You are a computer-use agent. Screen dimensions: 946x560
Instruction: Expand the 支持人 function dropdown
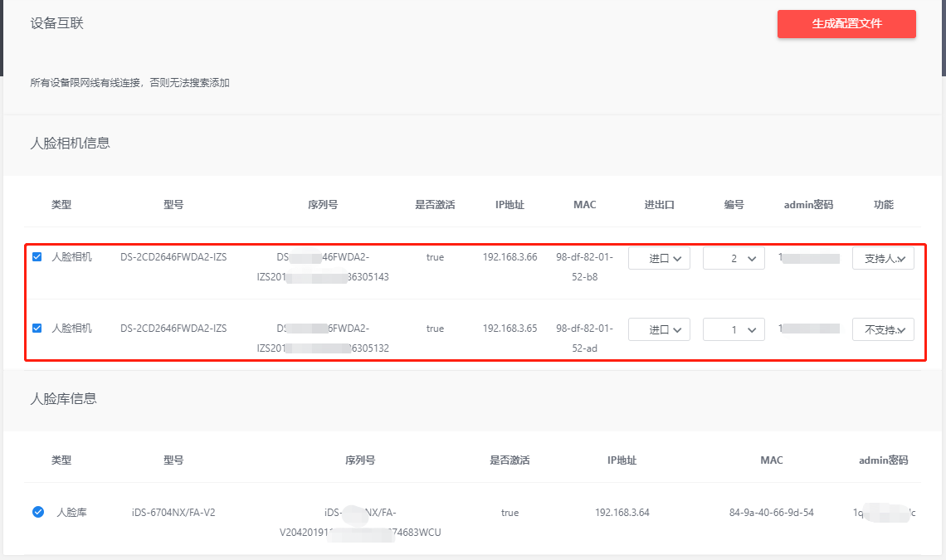[883, 258]
